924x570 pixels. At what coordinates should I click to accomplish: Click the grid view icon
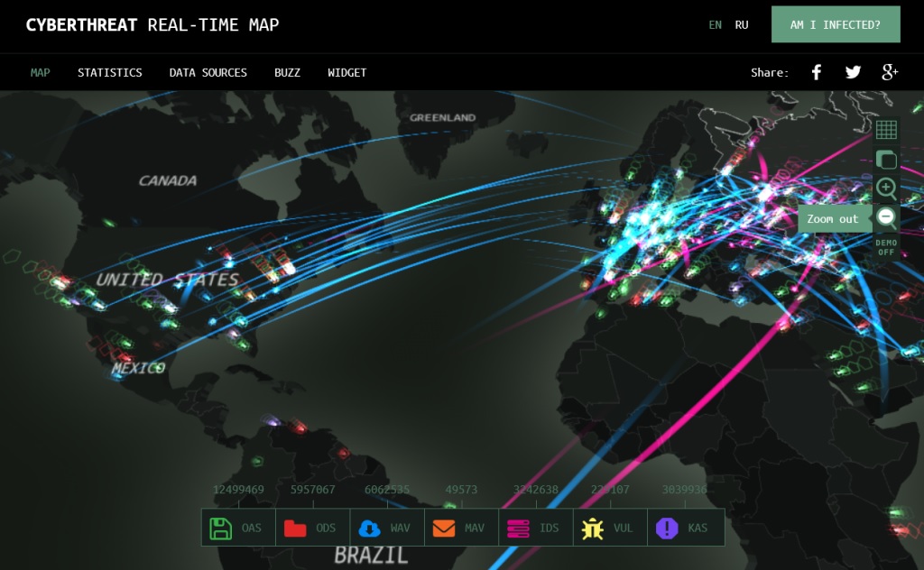tap(886, 129)
